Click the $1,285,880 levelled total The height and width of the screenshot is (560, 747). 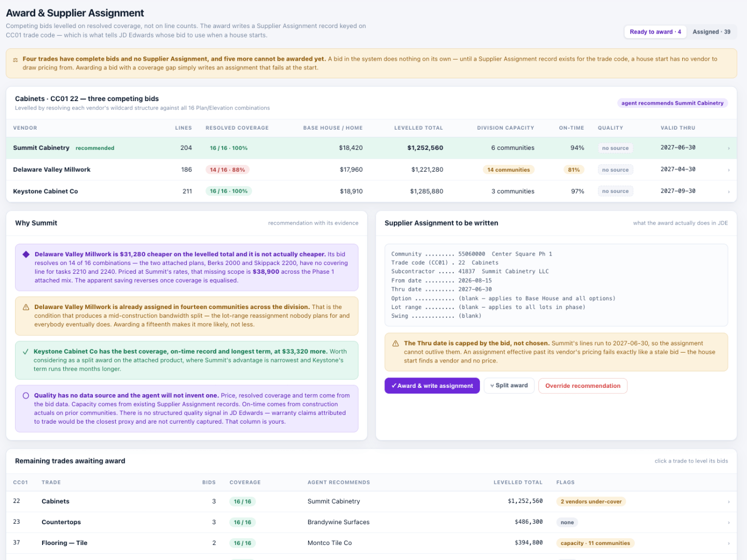point(426,191)
